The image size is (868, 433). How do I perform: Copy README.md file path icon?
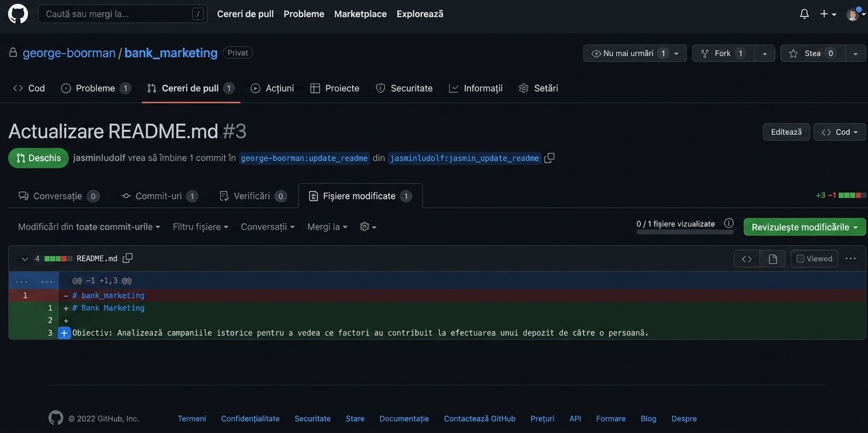(x=128, y=259)
